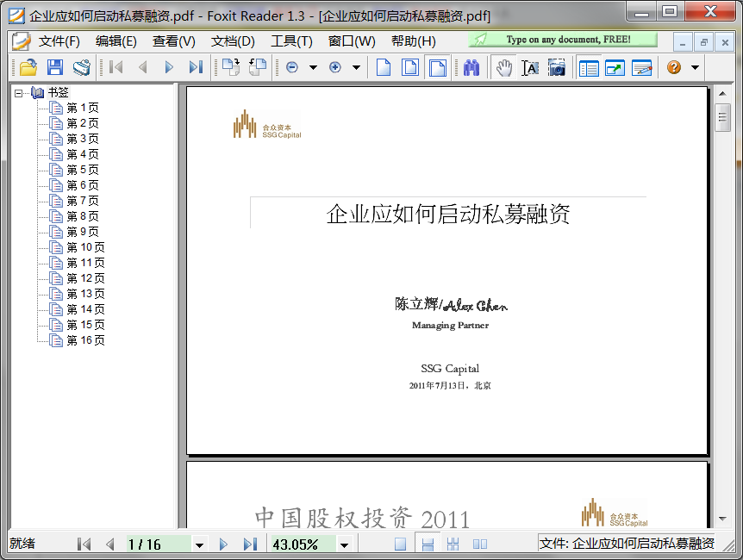Open the zoom in dropdown arrow
The image size is (743, 560).
coord(356,68)
